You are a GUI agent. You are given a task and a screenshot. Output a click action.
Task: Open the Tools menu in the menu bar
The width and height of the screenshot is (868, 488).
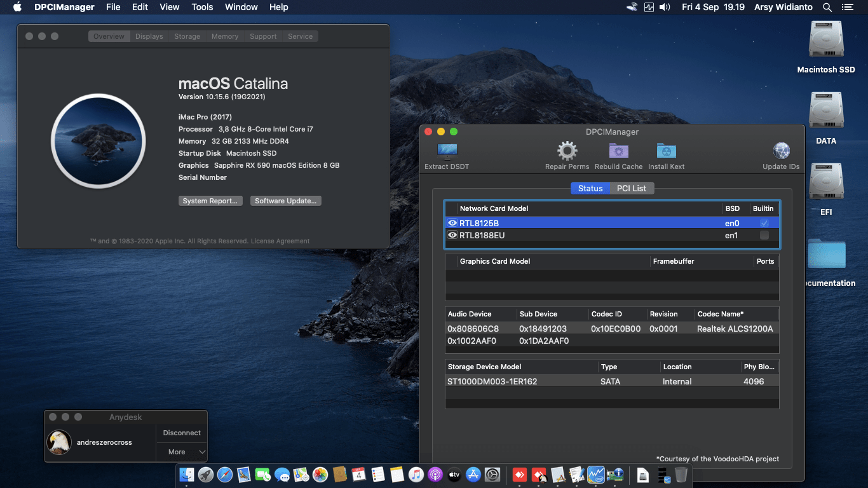[202, 7]
